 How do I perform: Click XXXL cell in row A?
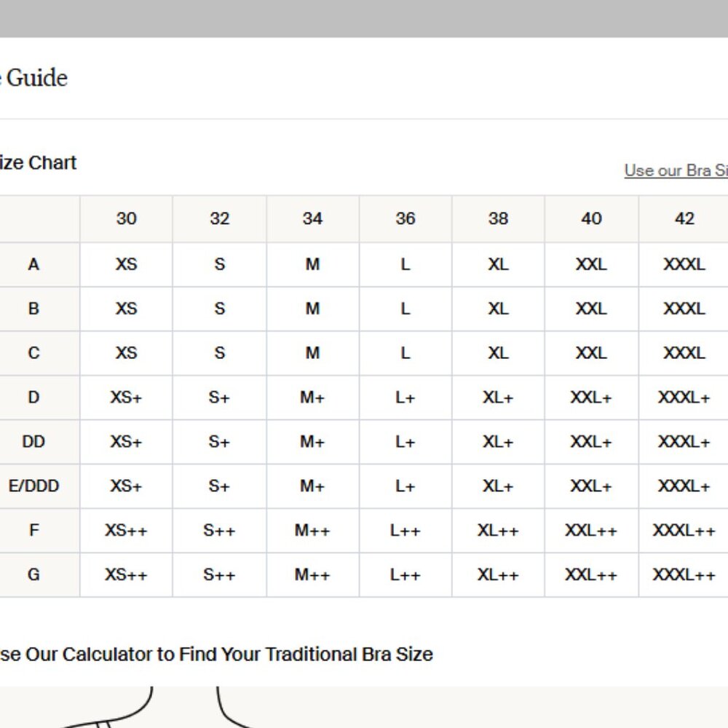[684, 264]
